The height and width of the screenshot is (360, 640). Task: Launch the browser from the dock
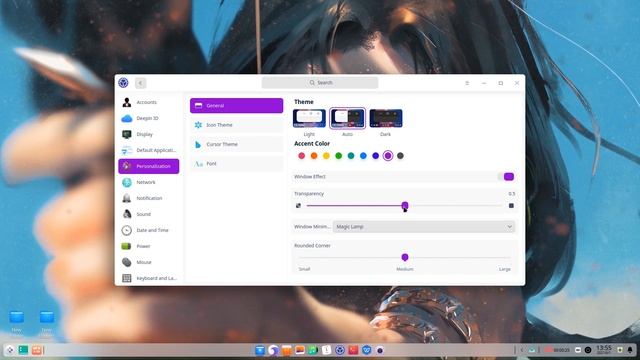click(x=273, y=350)
